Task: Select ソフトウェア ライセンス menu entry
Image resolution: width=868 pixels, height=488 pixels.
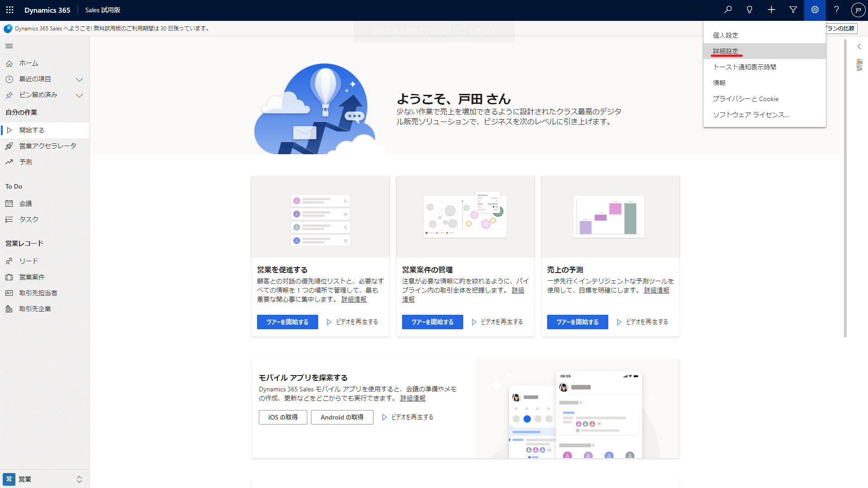Action: tap(764, 115)
